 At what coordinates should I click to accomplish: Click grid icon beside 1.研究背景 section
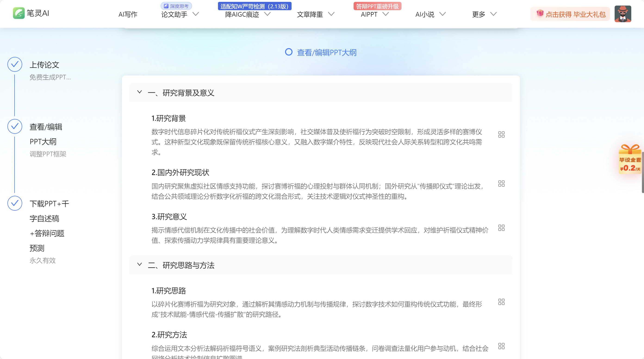tap(501, 134)
